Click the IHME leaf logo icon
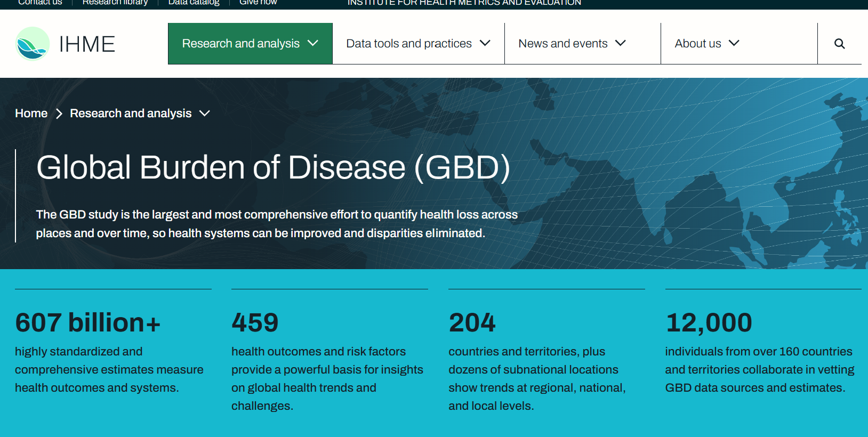This screenshot has width=868, height=437. pos(33,44)
